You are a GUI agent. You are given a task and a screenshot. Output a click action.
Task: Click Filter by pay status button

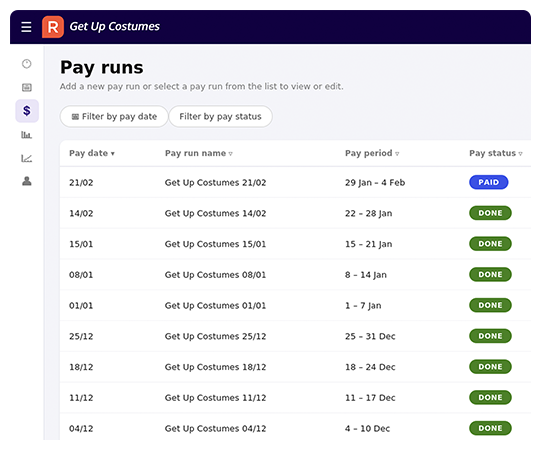click(x=220, y=117)
